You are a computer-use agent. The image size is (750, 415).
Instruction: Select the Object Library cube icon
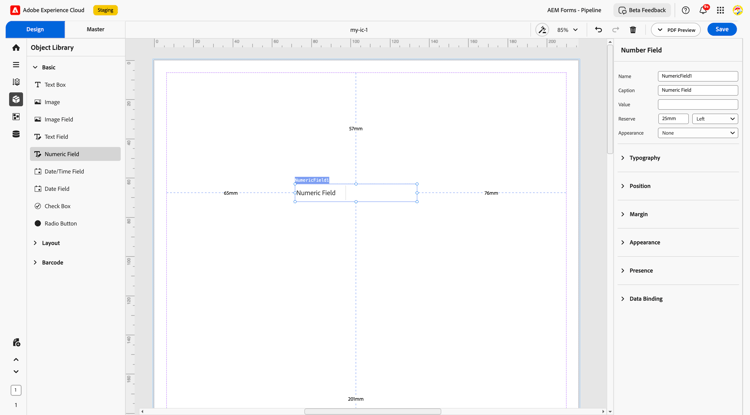(x=16, y=99)
